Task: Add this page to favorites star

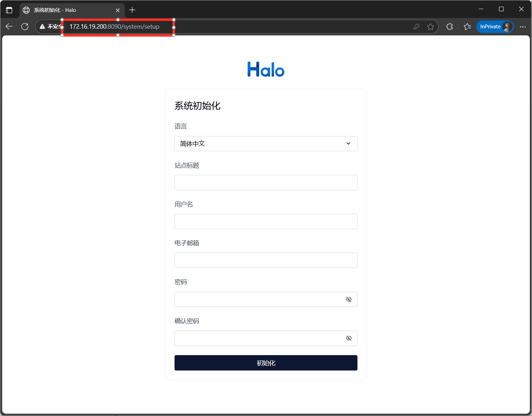Action: [431, 27]
